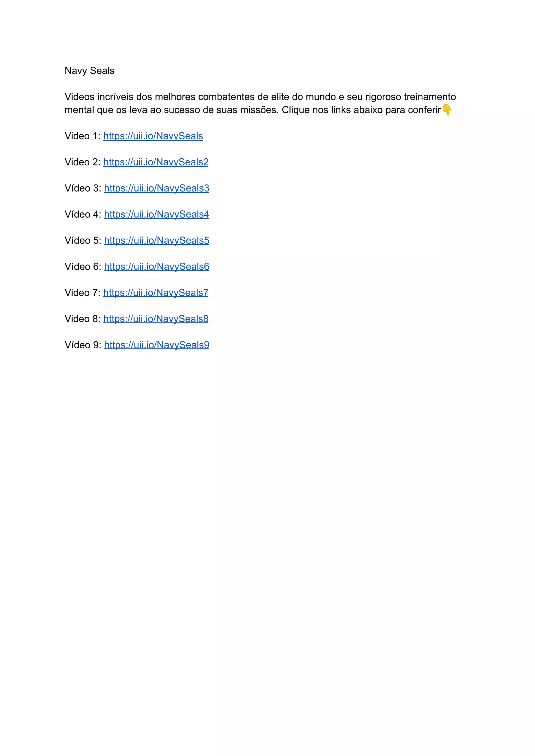Visit the NavySeals5 link
Viewport: 535px width, 756px height.
tap(156, 241)
